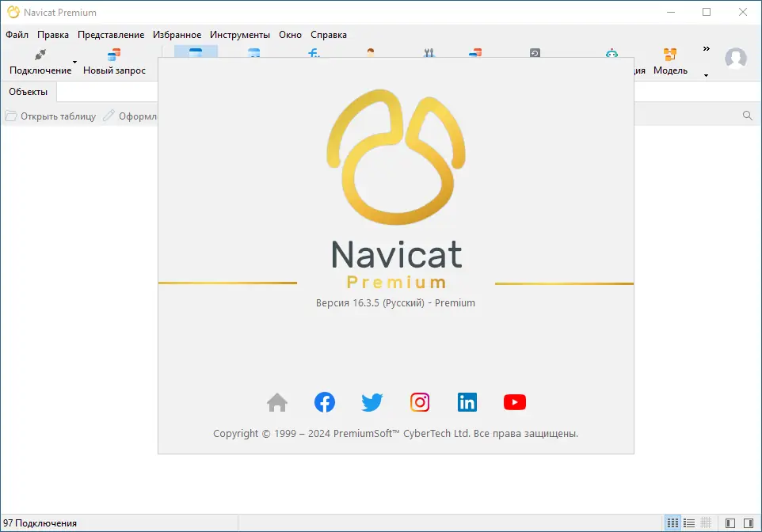Switch to the Объекты tab
This screenshot has height=532, width=762.
click(x=29, y=92)
